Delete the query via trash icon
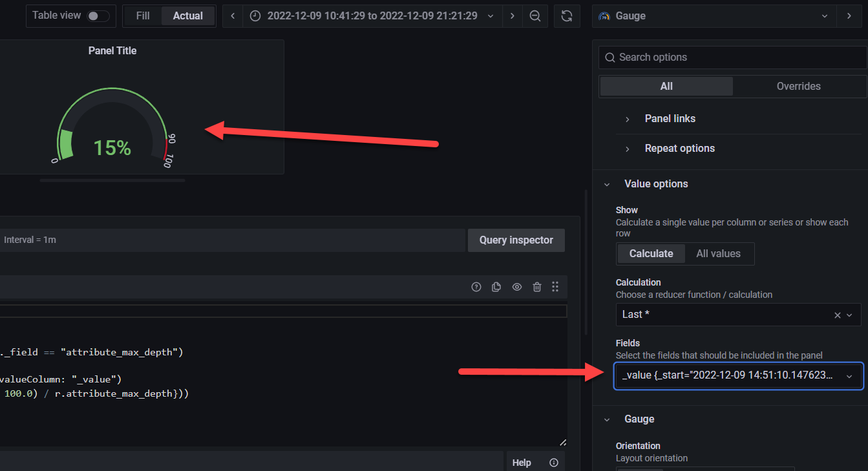868x471 pixels. [x=537, y=286]
